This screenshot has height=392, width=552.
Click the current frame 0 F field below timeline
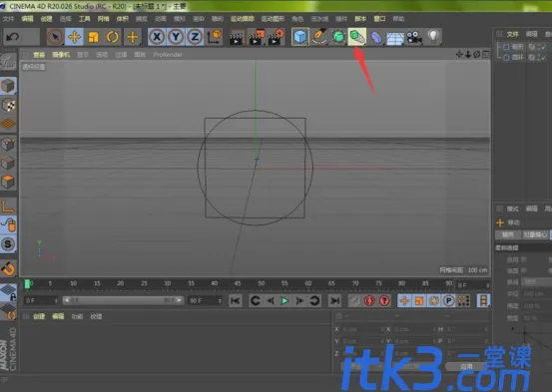(x=41, y=301)
